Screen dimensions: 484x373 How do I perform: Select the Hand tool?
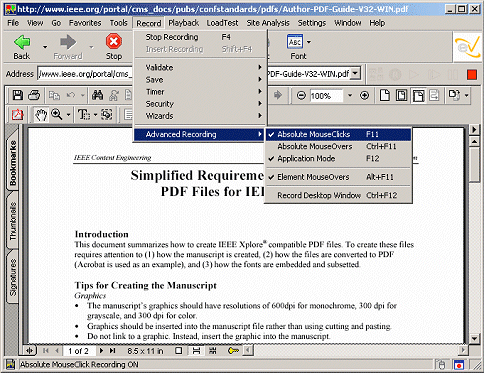coord(41,115)
